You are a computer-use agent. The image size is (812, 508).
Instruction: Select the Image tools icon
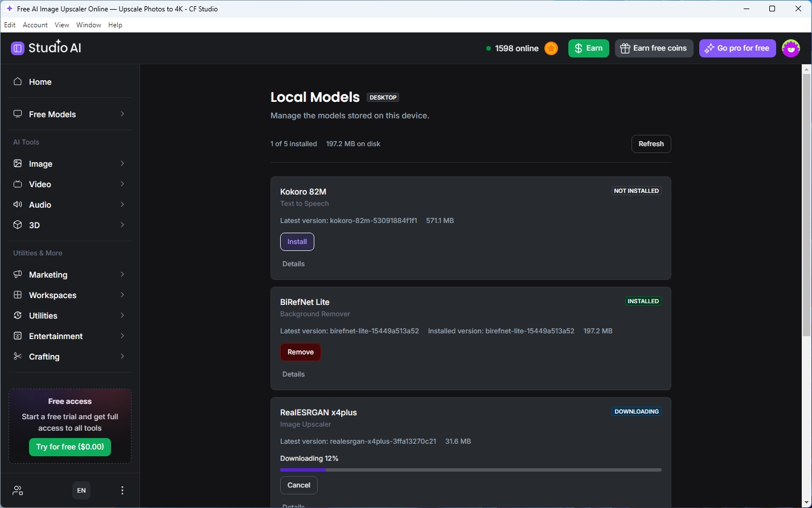18,164
